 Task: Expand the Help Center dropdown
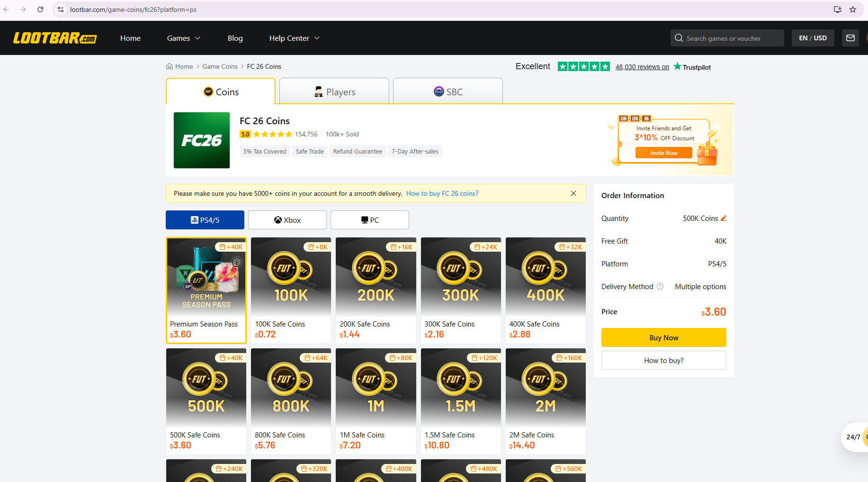(295, 38)
